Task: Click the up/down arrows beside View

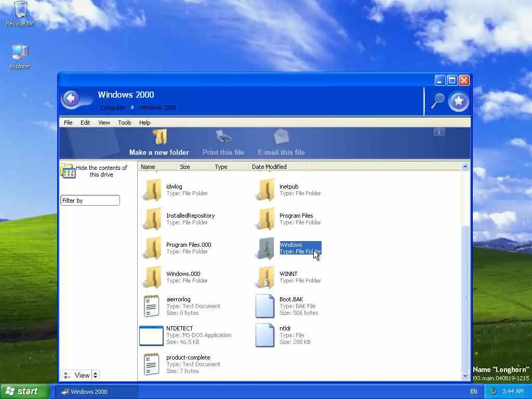Action: (96, 375)
